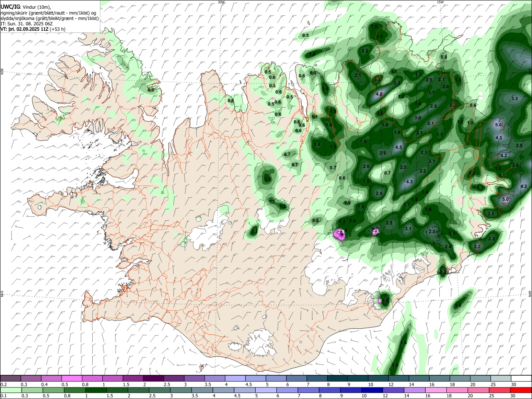Click the 25–30 red-pink lower-row swatch
This screenshot has height=399, width=532.
click(x=501, y=390)
